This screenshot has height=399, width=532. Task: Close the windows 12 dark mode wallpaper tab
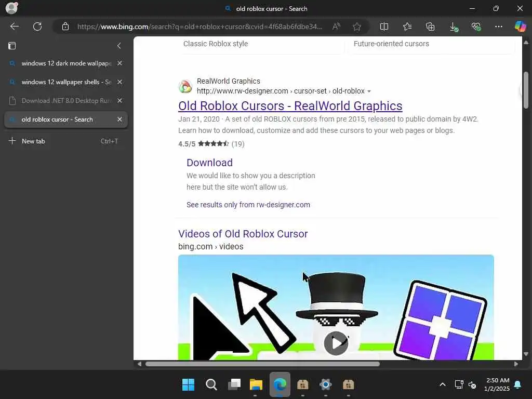(x=120, y=63)
